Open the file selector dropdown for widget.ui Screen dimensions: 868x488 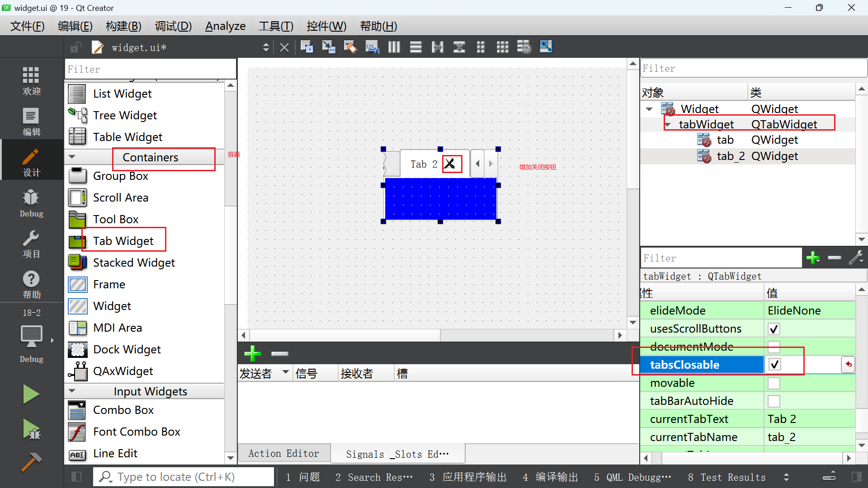point(266,47)
